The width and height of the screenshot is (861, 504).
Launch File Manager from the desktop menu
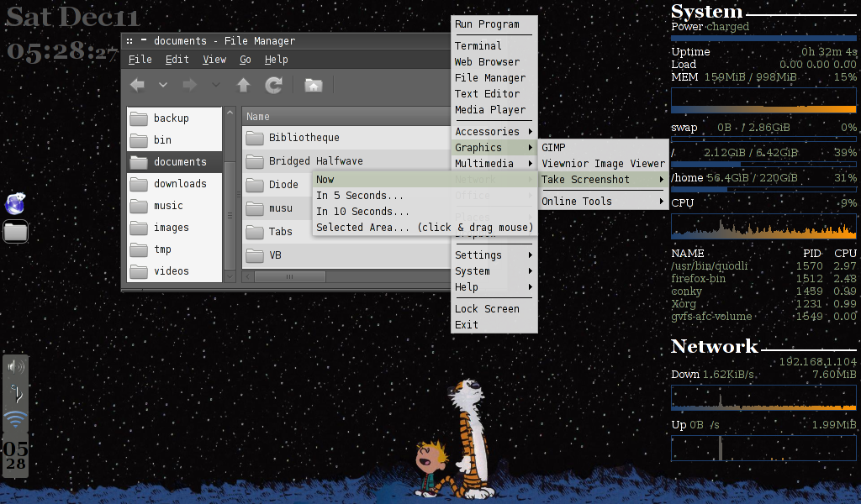[494, 78]
